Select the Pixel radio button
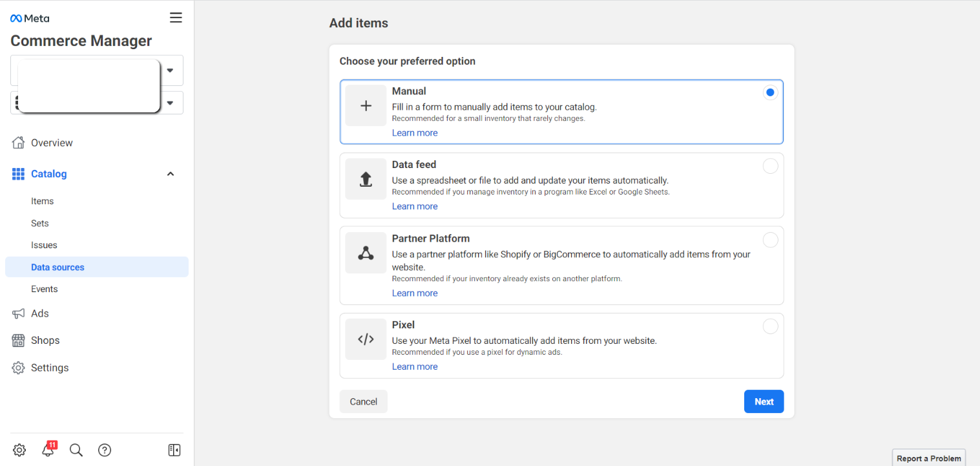The height and width of the screenshot is (466, 980). pyautogui.click(x=770, y=326)
